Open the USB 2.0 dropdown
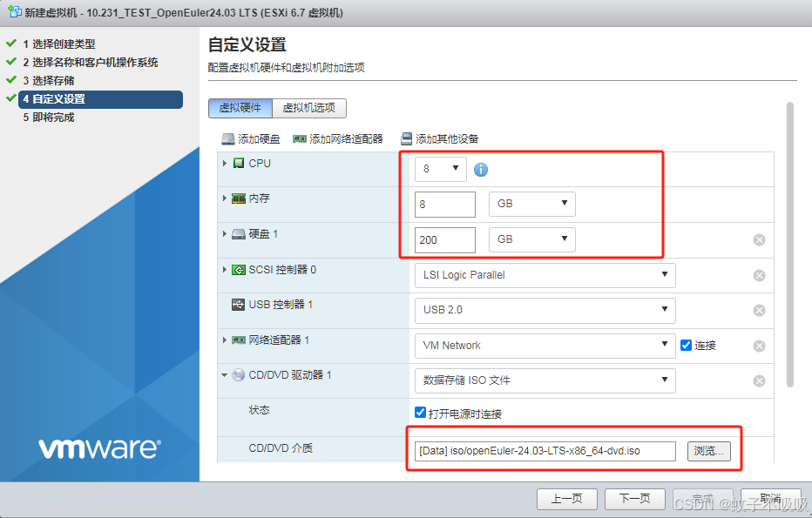812x518 pixels. tap(545, 309)
